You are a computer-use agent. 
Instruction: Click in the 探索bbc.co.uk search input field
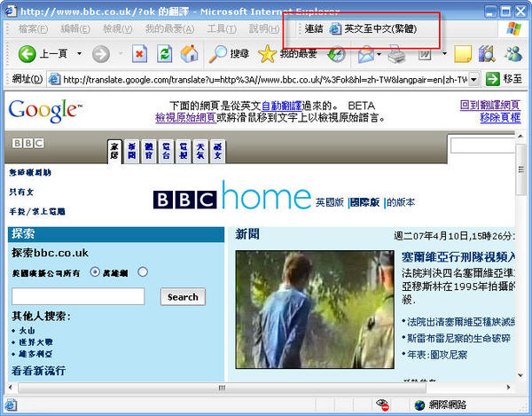click(78, 296)
